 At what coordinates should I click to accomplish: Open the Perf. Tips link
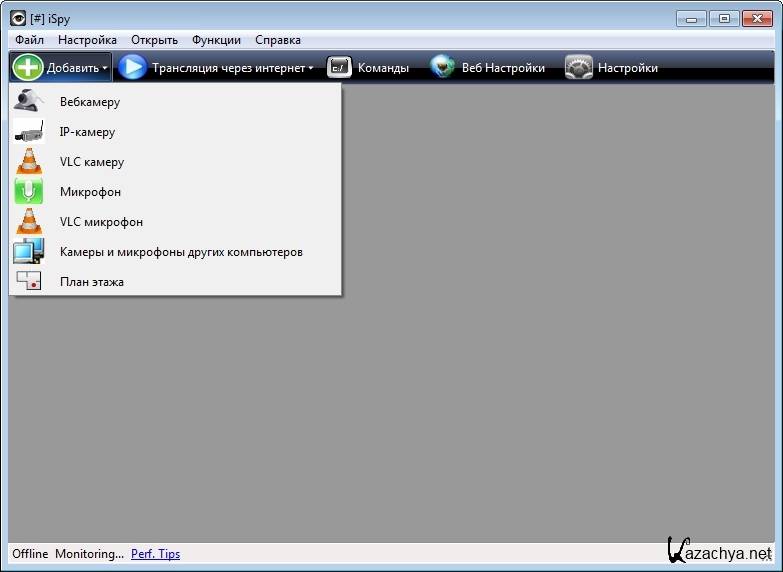coord(155,554)
